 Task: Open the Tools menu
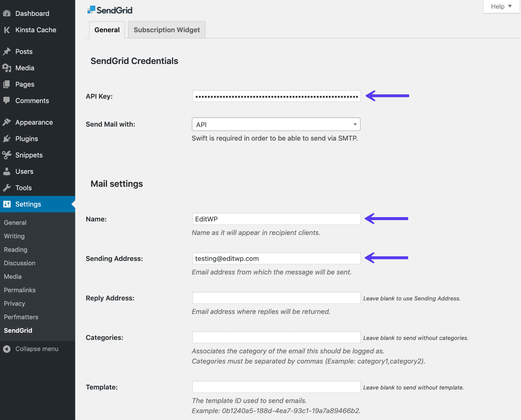coord(24,188)
